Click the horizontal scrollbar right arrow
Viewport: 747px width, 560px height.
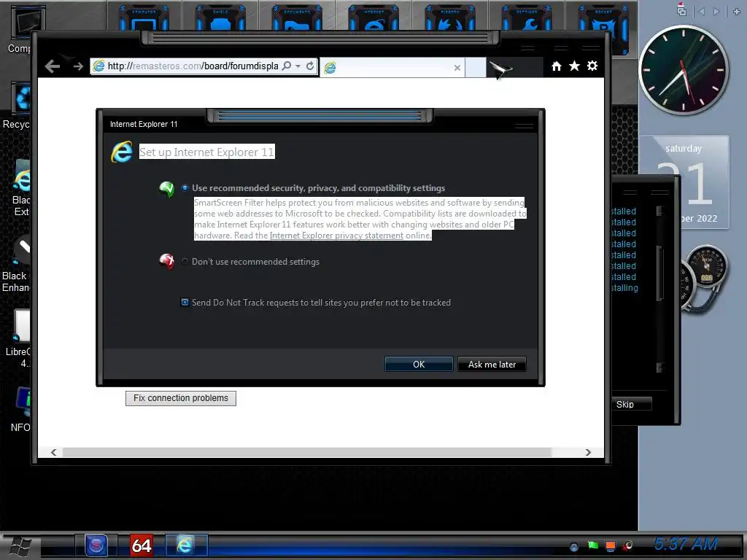[x=588, y=452]
